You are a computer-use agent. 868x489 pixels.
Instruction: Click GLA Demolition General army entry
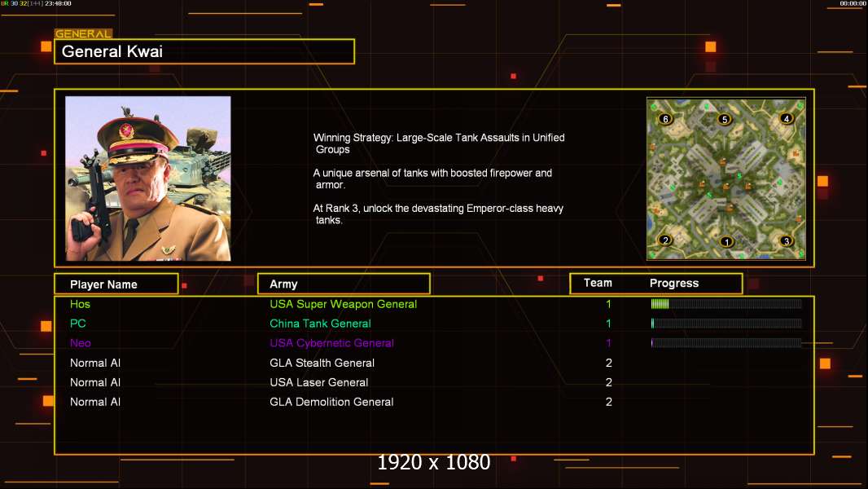(331, 402)
